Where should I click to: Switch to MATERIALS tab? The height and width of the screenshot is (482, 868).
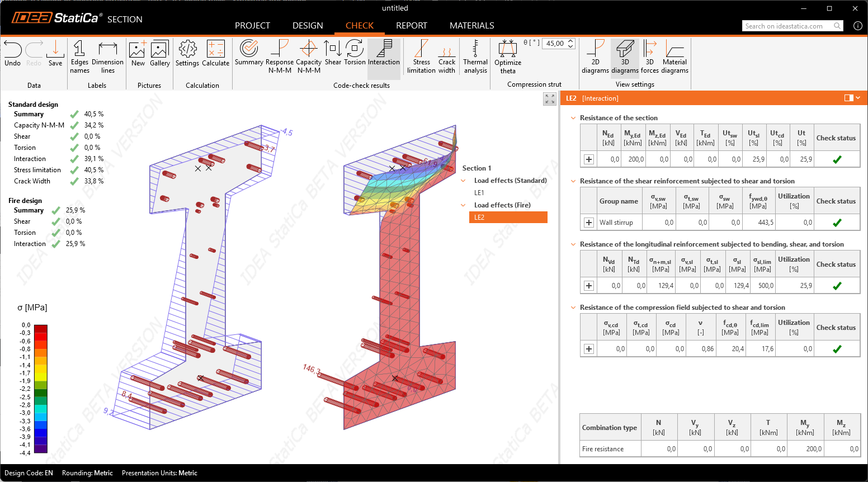[472, 26]
